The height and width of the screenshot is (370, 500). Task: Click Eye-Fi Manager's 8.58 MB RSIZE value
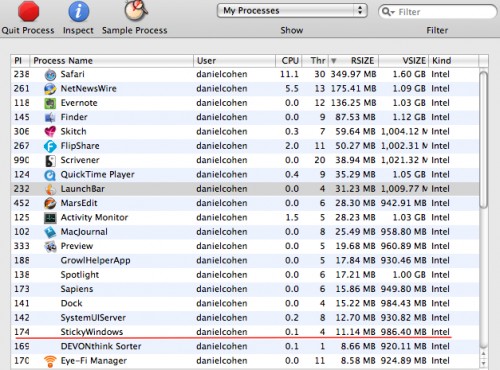coord(358,361)
